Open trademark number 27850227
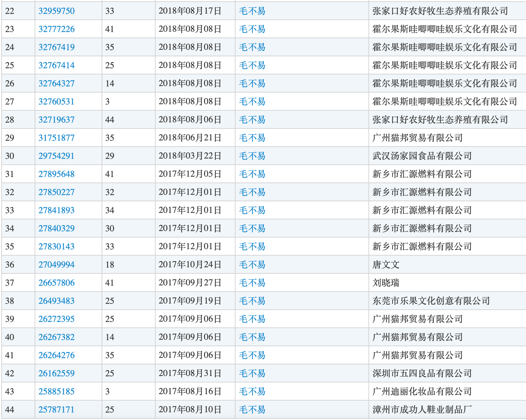The image size is (526, 420). point(56,192)
